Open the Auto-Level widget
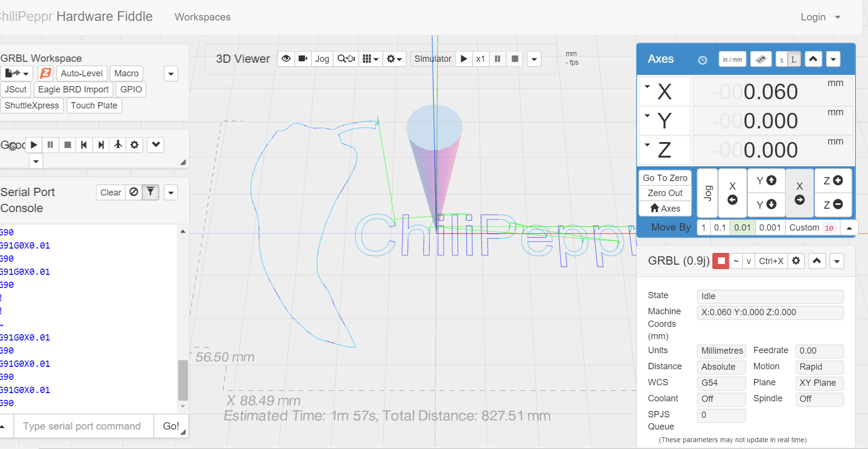 tap(82, 73)
